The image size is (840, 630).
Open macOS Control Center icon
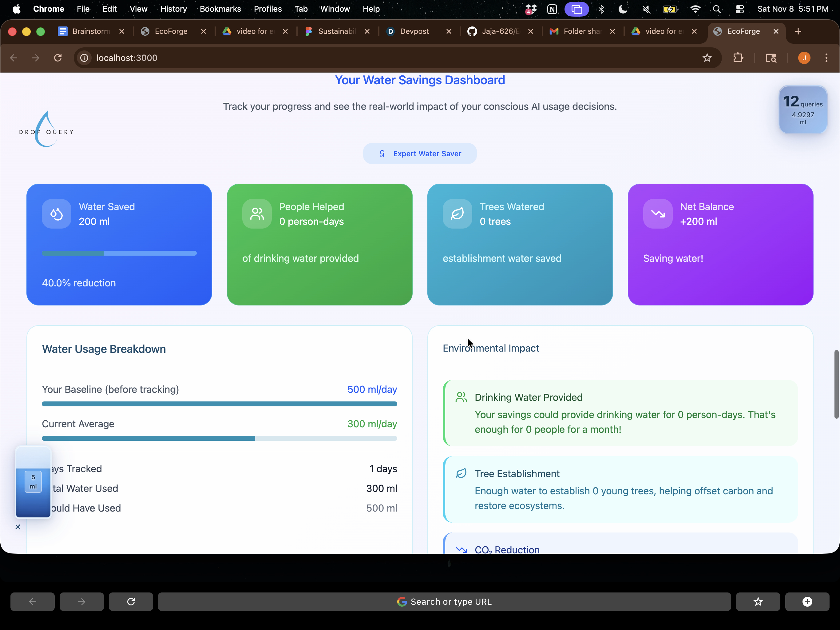click(739, 9)
